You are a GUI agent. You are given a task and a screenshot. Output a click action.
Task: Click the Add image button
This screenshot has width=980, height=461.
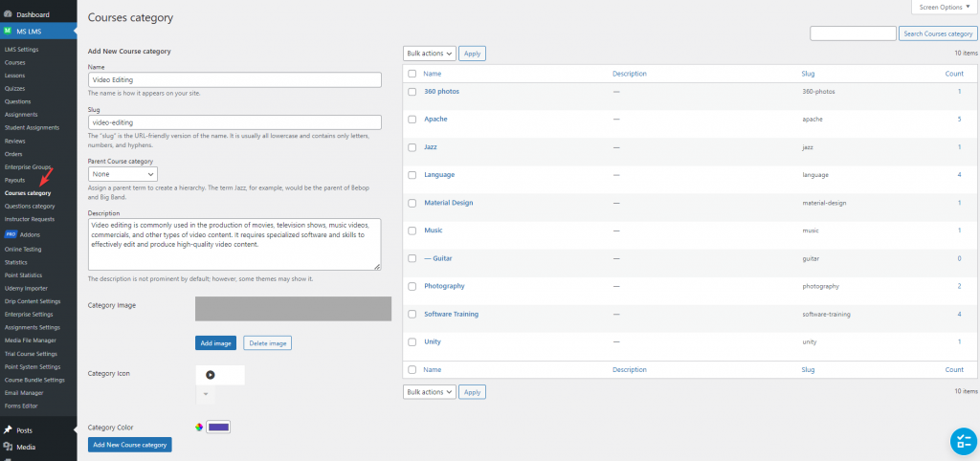click(x=215, y=343)
